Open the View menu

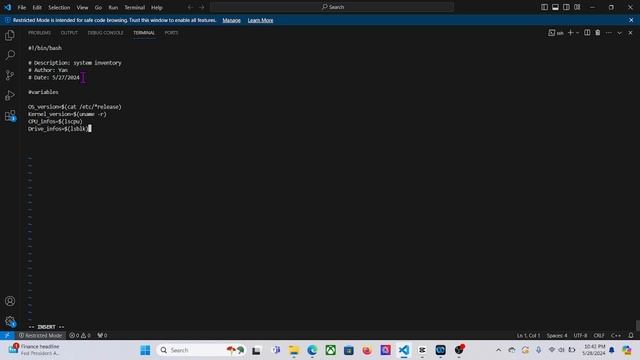point(82,7)
